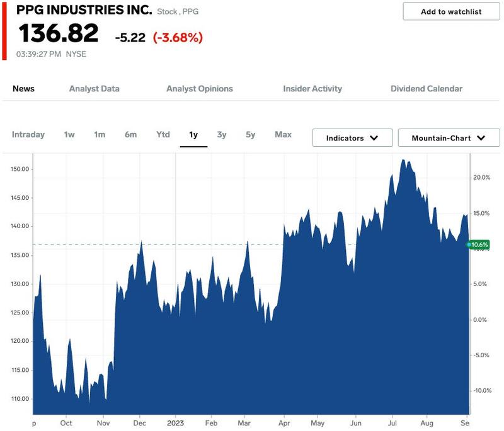Open the Dividend Calendar tab

point(427,89)
